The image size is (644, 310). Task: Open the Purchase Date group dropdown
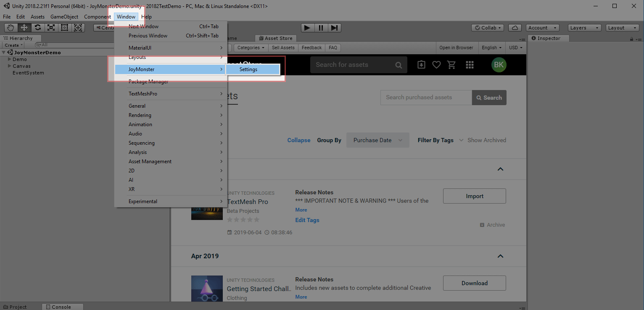[x=378, y=140]
